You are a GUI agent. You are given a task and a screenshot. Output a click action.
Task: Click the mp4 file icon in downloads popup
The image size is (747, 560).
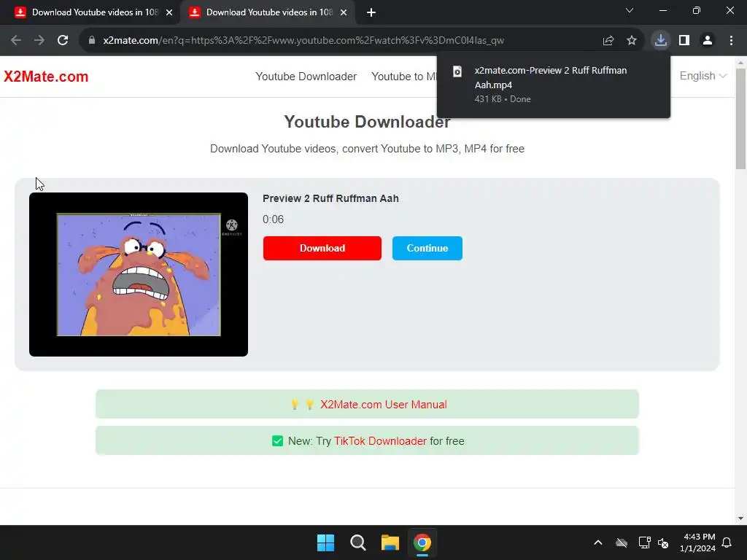(x=457, y=71)
